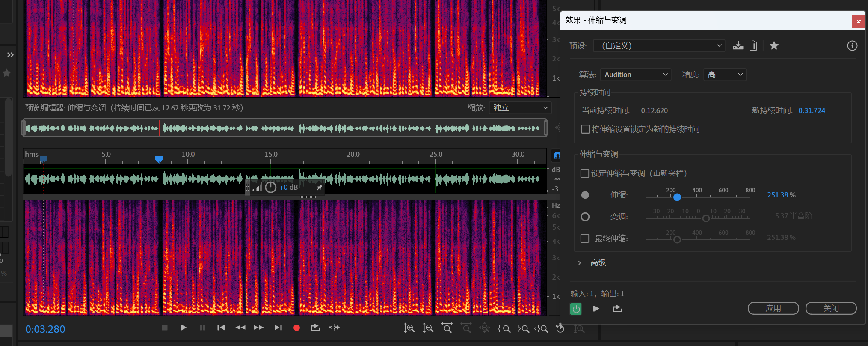Viewport: 868px width, 346px height.
Task: Click the stop button in the transport bar
Action: point(164,328)
